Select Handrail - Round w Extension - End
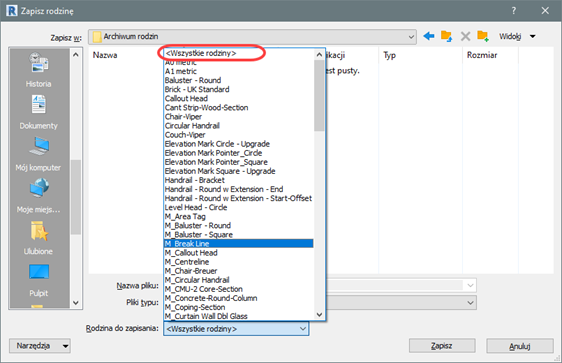Image resolution: width=562 pixels, height=363 pixels. (x=224, y=189)
